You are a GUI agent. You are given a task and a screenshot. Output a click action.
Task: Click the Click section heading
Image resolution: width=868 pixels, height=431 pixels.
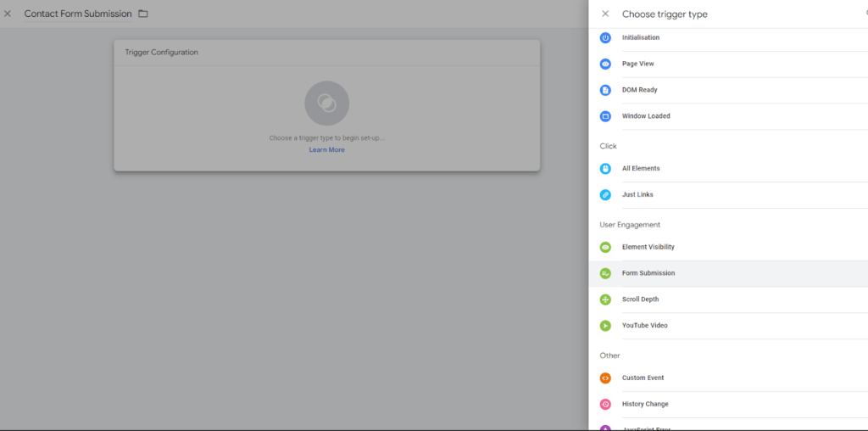tap(608, 146)
